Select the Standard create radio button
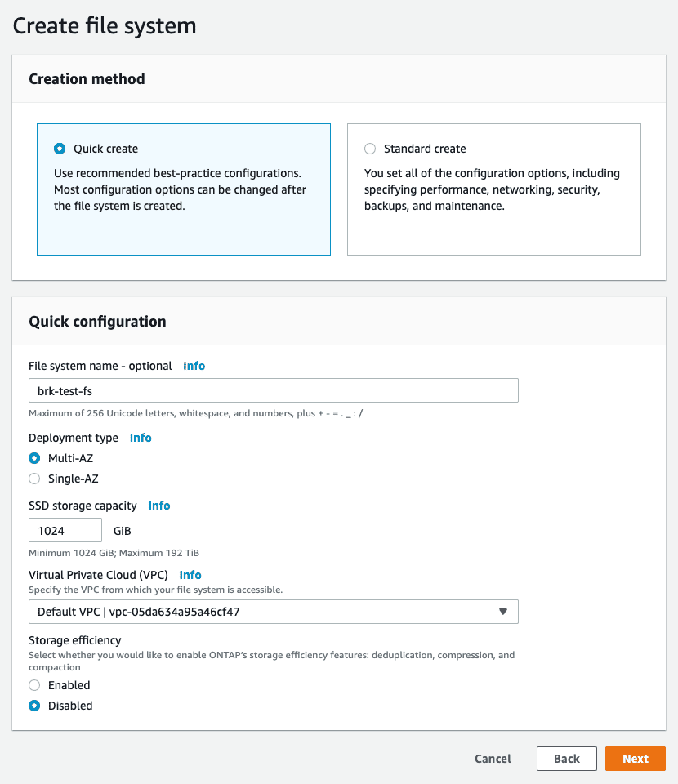The width and height of the screenshot is (678, 784). [370, 149]
